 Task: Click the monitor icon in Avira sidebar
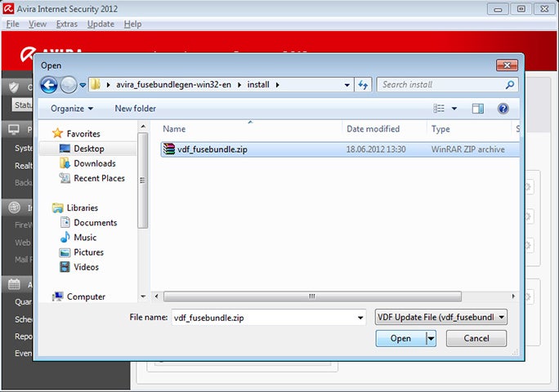(14, 130)
